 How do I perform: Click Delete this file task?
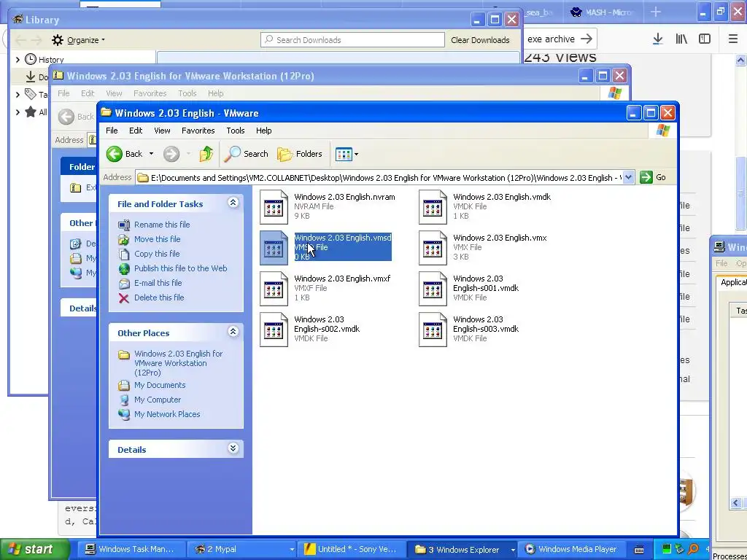(158, 297)
